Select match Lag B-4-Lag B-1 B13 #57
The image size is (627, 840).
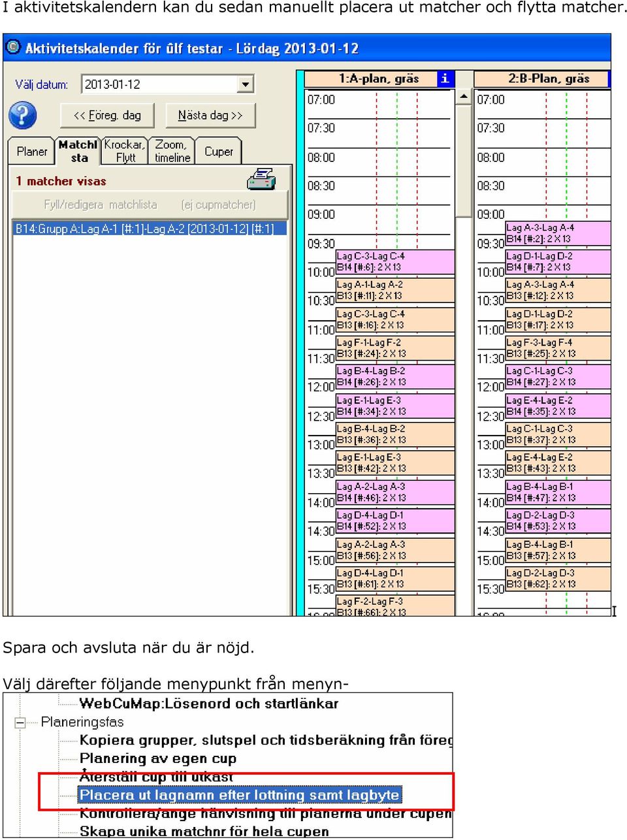[558, 549]
